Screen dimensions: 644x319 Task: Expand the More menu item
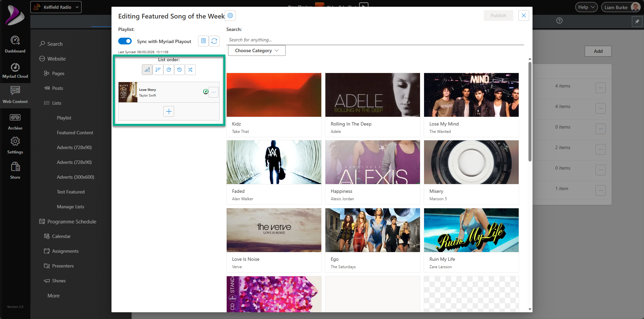tap(54, 295)
